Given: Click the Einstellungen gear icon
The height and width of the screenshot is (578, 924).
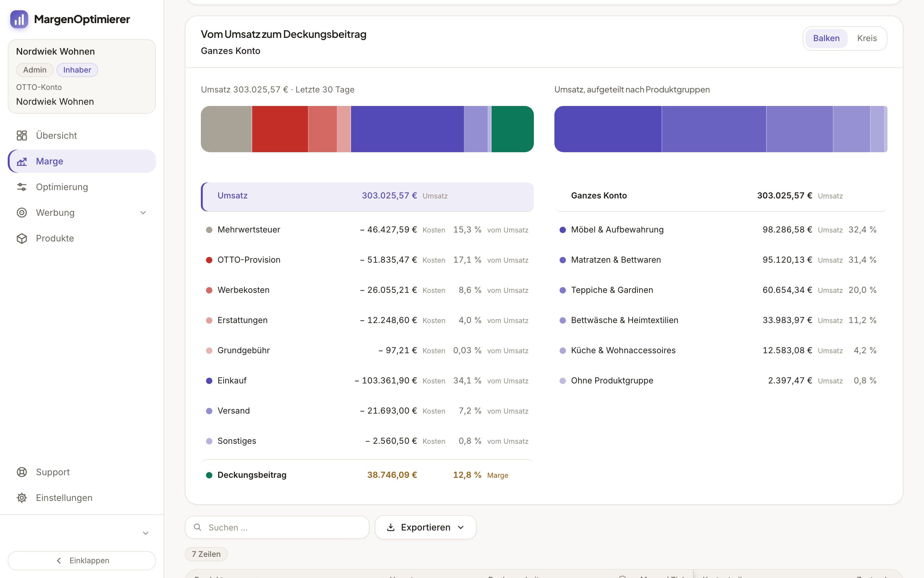Looking at the screenshot, I should click(22, 498).
